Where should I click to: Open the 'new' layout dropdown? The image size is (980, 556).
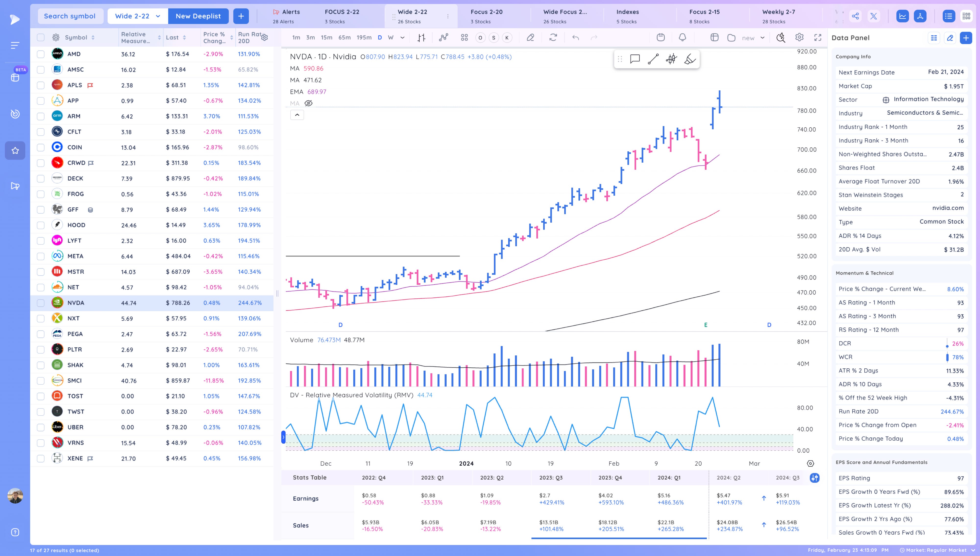(753, 38)
